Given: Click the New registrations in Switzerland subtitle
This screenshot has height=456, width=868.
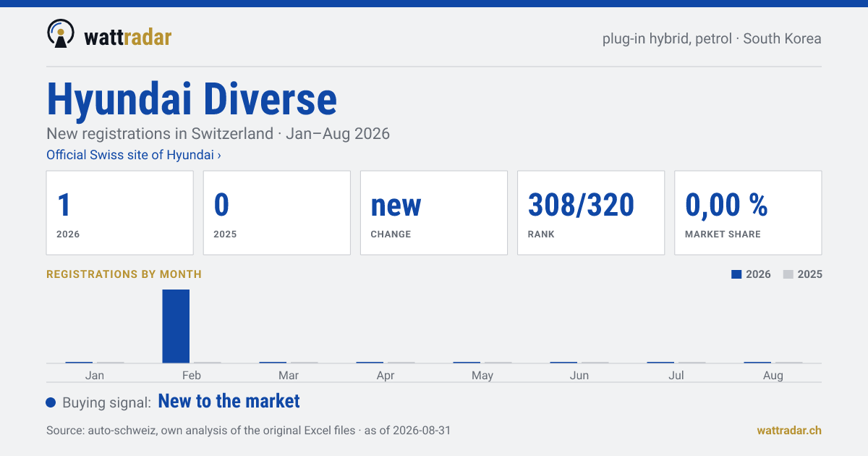Looking at the screenshot, I should (218, 134).
